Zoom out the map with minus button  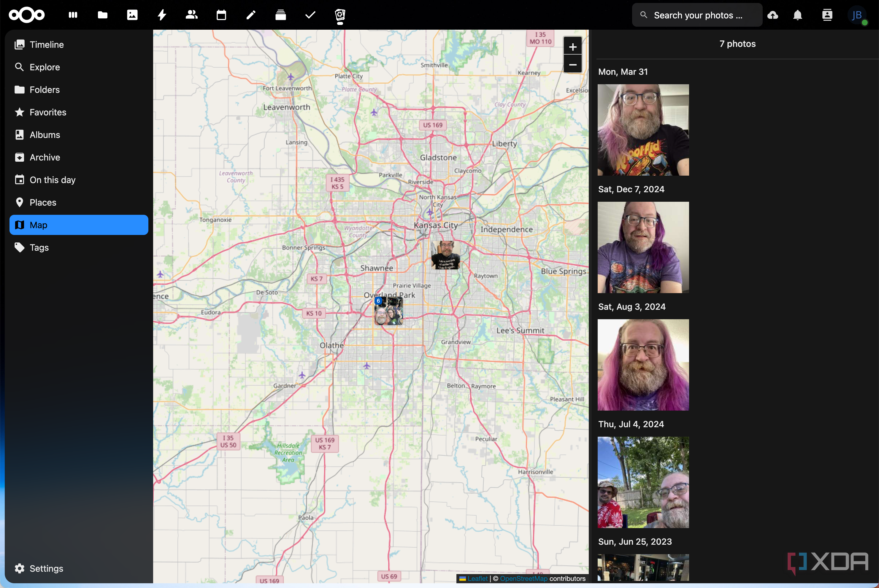[573, 64]
